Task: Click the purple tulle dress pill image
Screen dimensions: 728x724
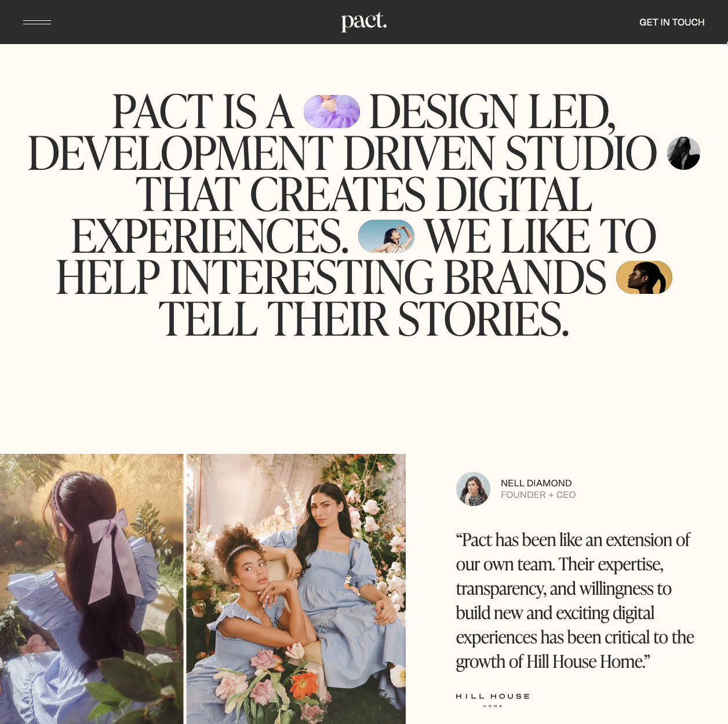Action: (332, 112)
